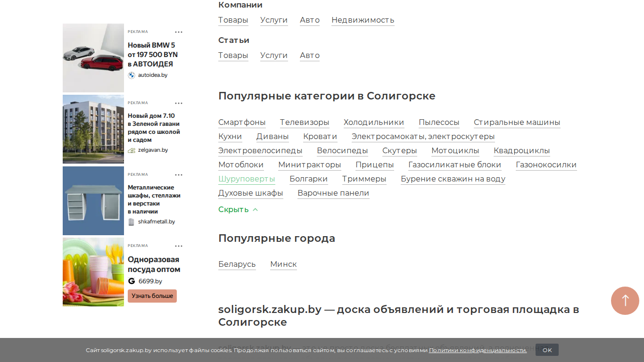Open the colorful disposable cups ad thumbnail
Viewport: 644px width, 362px height.
click(93, 272)
